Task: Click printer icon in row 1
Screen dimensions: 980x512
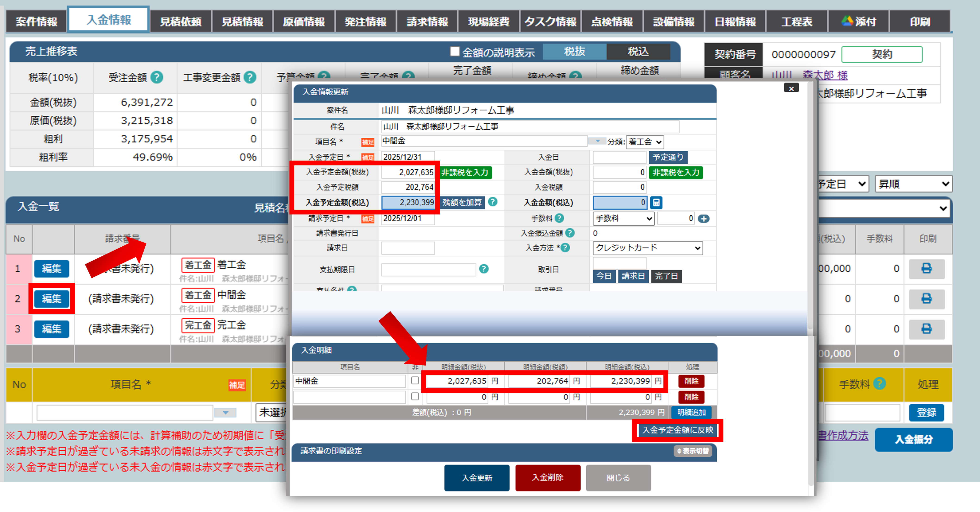Action: pos(926,268)
